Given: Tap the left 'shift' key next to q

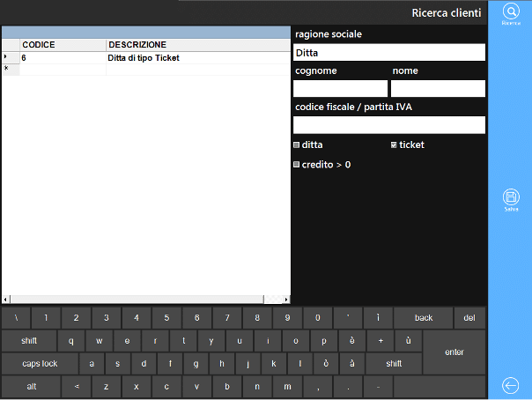Looking at the screenshot, I should click(29, 341).
